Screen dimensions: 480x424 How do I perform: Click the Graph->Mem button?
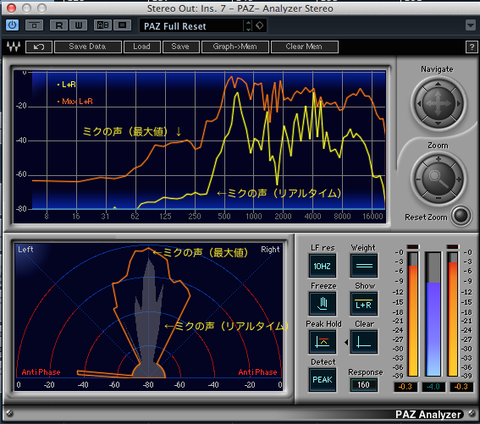[235, 47]
